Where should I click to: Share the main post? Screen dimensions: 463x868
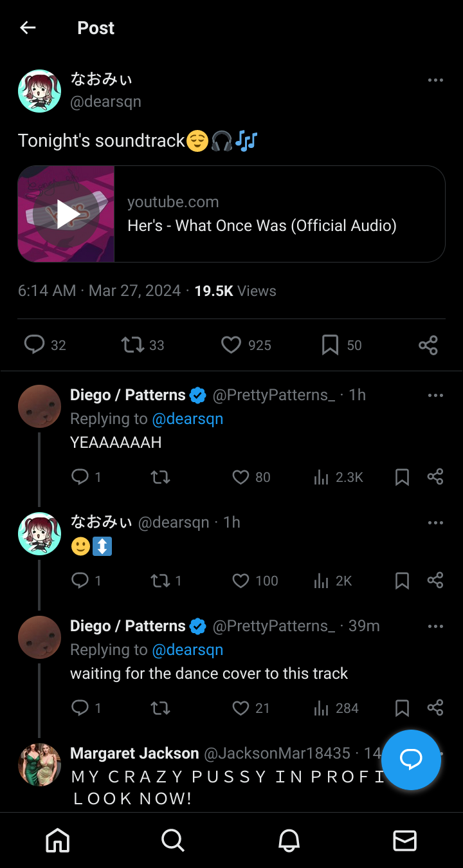point(428,345)
